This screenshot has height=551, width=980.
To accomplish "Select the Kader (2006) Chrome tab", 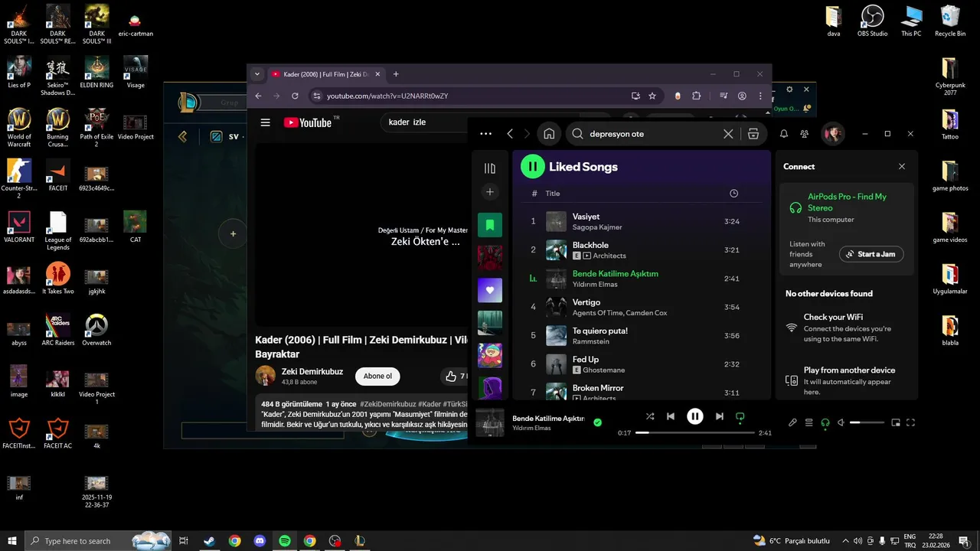I will pos(325,74).
